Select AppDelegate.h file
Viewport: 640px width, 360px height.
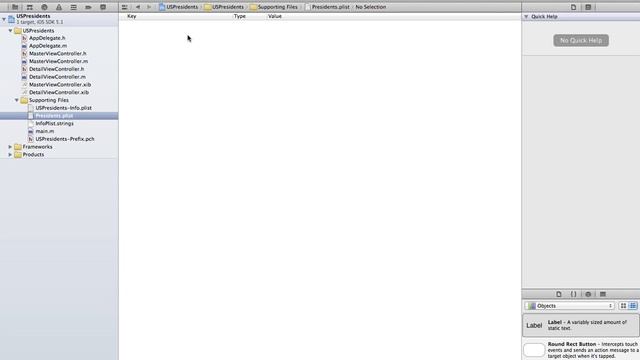47,38
